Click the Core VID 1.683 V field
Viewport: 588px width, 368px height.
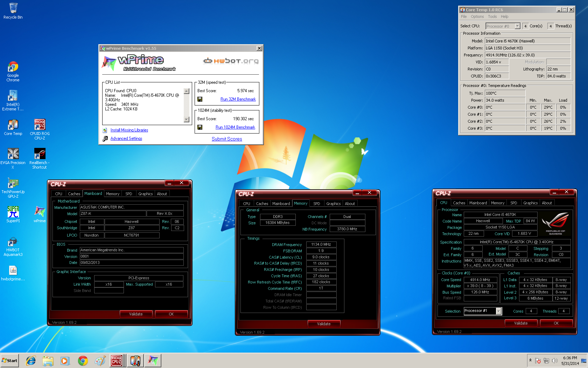coord(524,233)
